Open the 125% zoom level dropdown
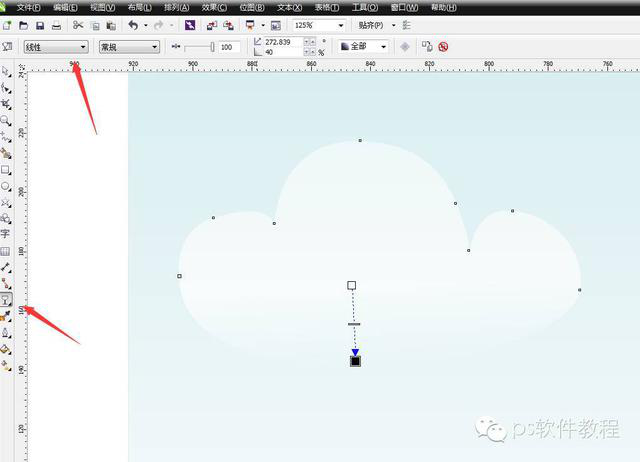The height and width of the screenshot is (462, 640). [341, 26]
